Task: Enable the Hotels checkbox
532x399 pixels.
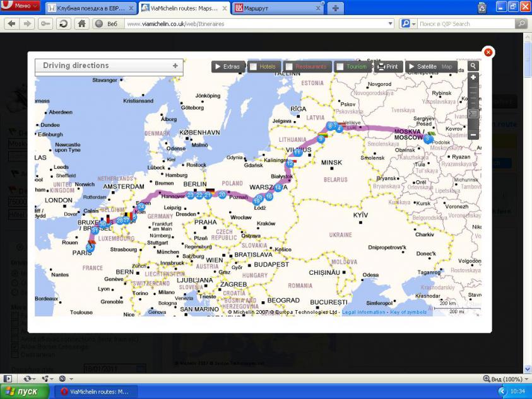Action: [x=253, y=67]
